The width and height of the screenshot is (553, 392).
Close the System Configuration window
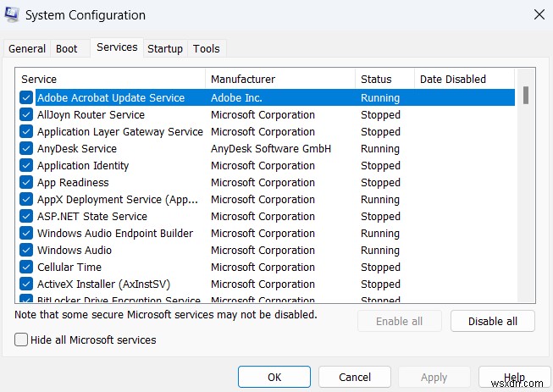[539, 14]
